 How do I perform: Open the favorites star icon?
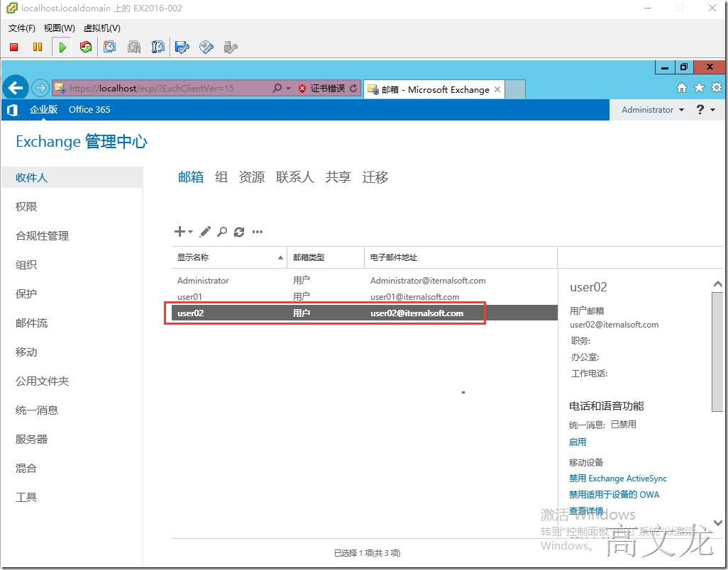click(699, 88)
